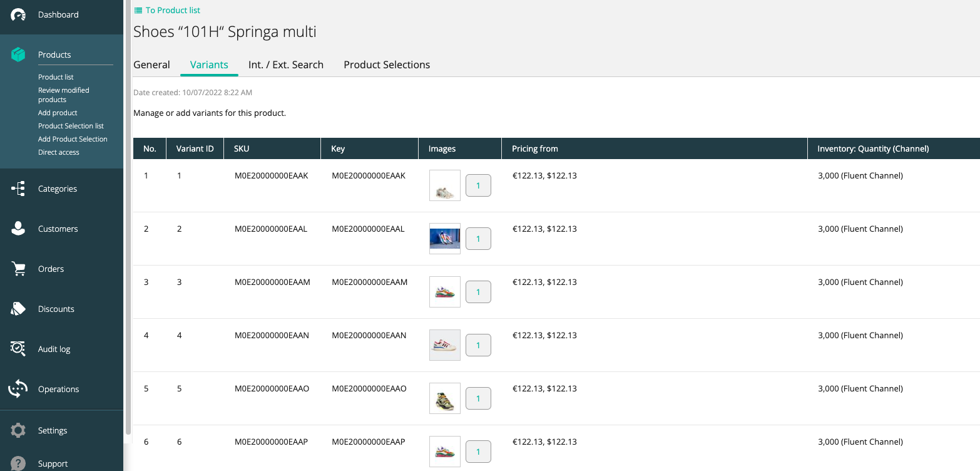
Task: Click the Orders shopping cart icon
Action: tap(18, 269)
